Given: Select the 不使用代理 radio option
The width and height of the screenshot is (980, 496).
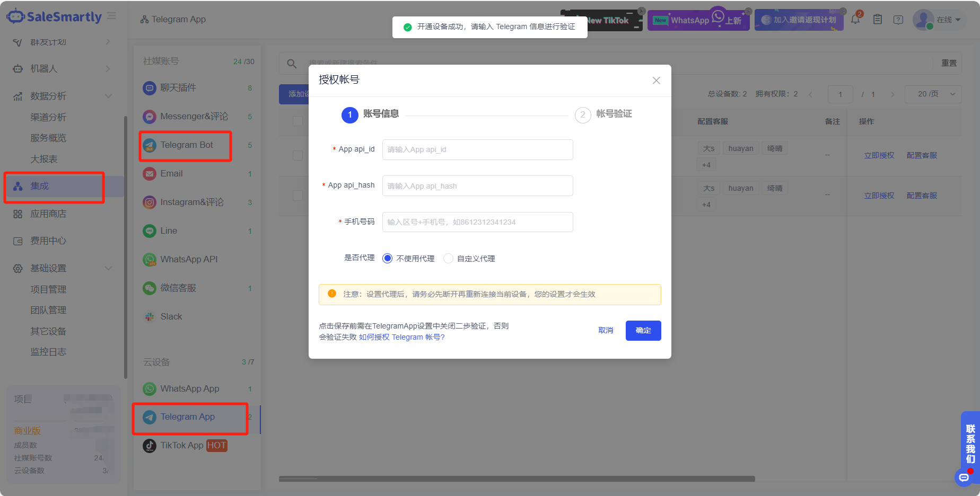Looking at the screenshot, I should (x=388, y=259).
